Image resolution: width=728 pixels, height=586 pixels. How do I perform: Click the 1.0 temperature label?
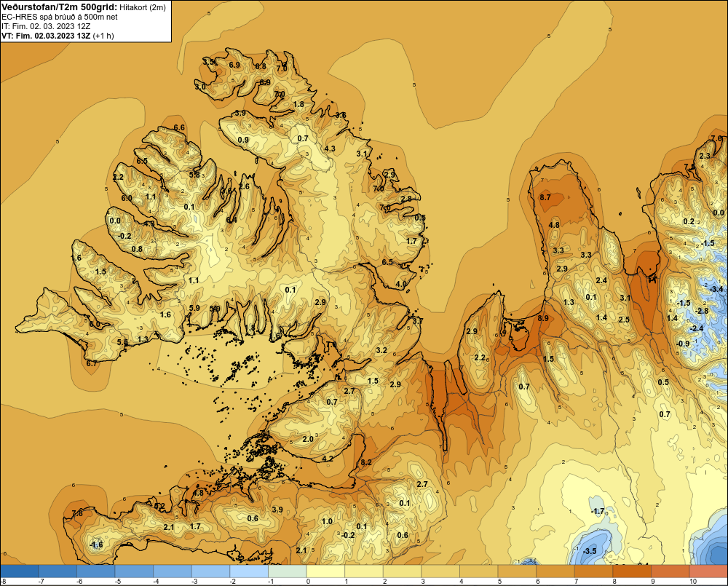[328, 521]
